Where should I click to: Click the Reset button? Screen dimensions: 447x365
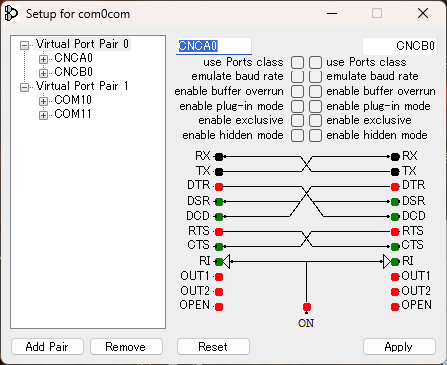click(213, 347)
